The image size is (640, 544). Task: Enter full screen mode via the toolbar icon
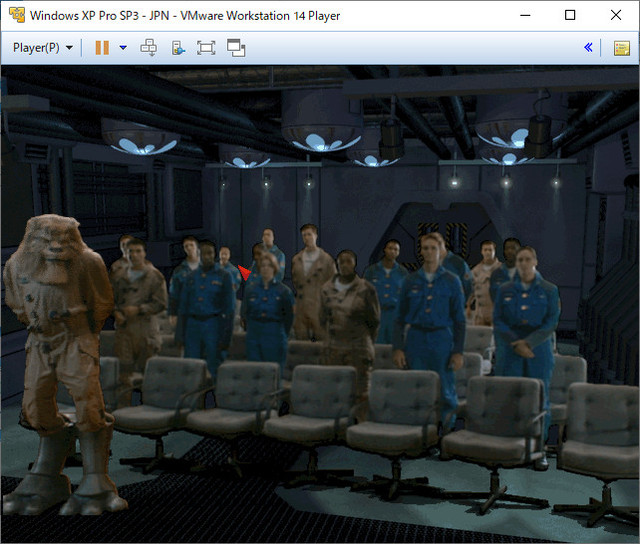coord(206,48)
